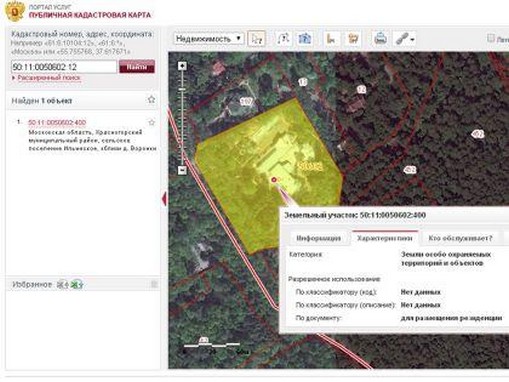
Task: Collapse the left sidebar with red arrow
Action: tap(164, 199)
